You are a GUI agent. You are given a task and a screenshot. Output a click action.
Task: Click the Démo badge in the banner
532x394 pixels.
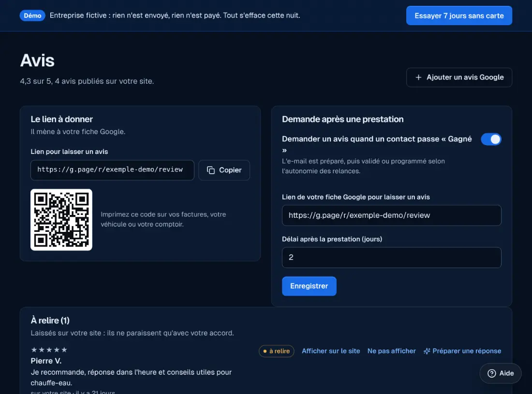(32, 15)
